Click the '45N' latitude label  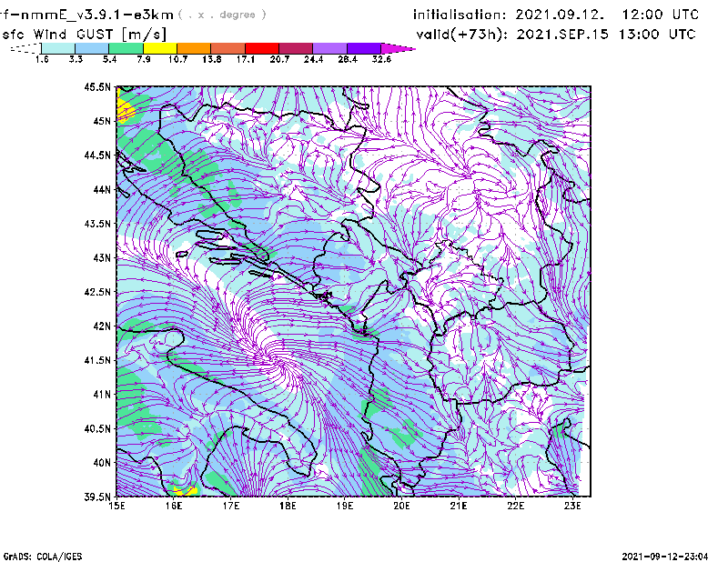(x=102, y=121)
